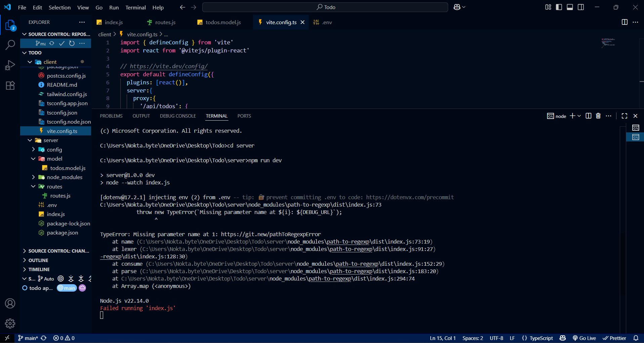
Task: Split the terminal
Action: coord(589,116)
